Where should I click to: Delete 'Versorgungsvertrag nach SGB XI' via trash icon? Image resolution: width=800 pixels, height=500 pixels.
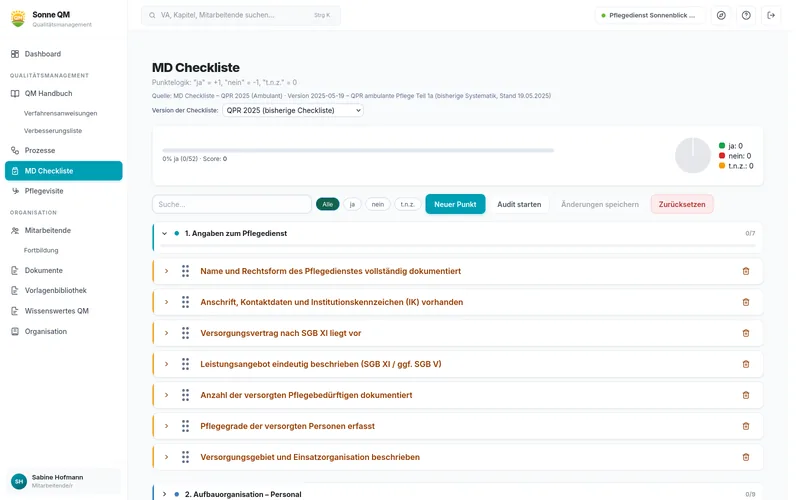tap(745, 333)
